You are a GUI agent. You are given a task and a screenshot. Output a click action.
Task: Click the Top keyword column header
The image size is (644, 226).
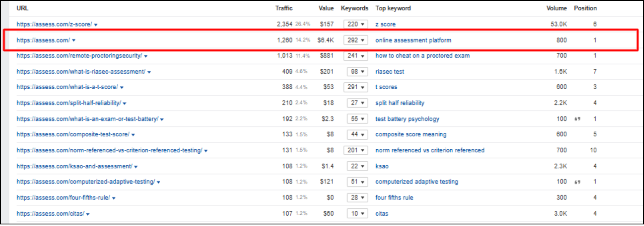tap(393, 8)
